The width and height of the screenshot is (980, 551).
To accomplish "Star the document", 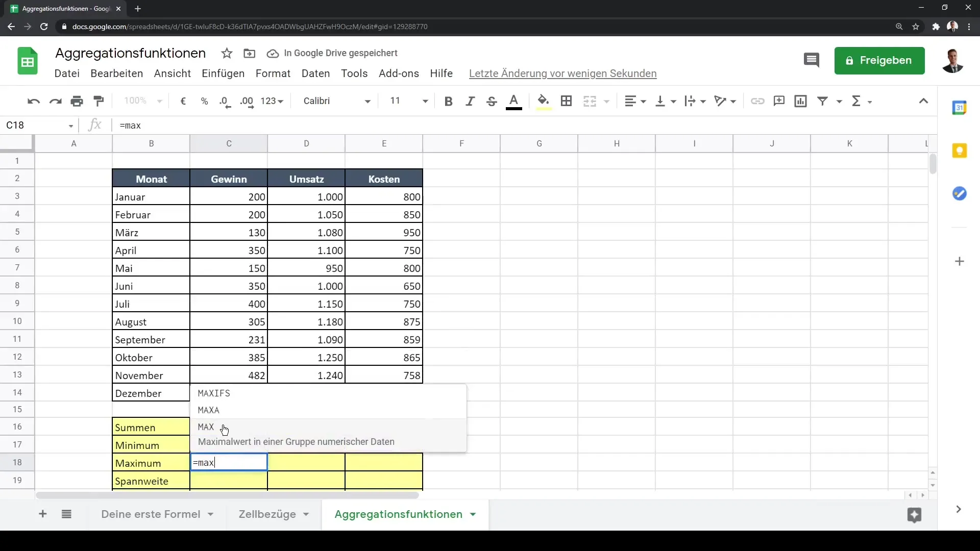I will coord(227,53).
